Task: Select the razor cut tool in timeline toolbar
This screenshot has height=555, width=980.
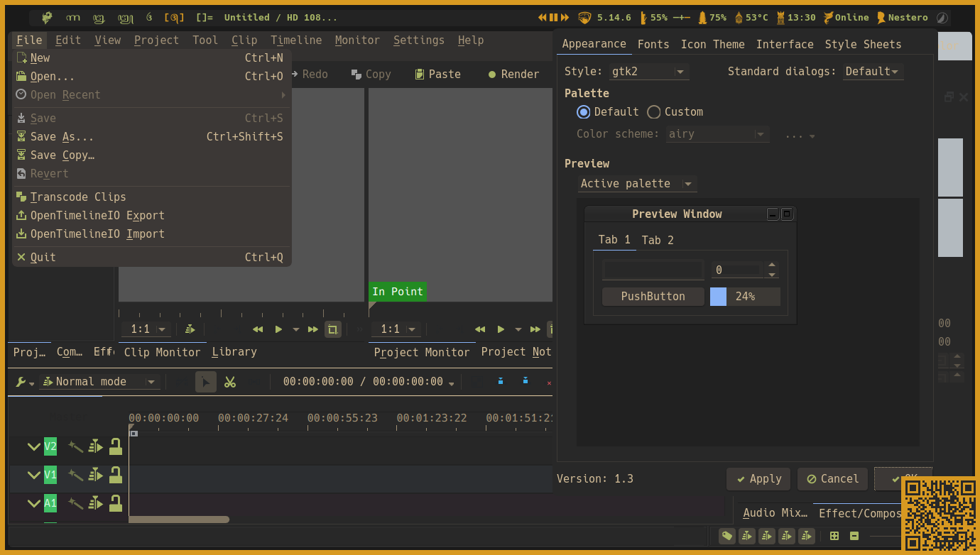Action: [x=229, y=382]
